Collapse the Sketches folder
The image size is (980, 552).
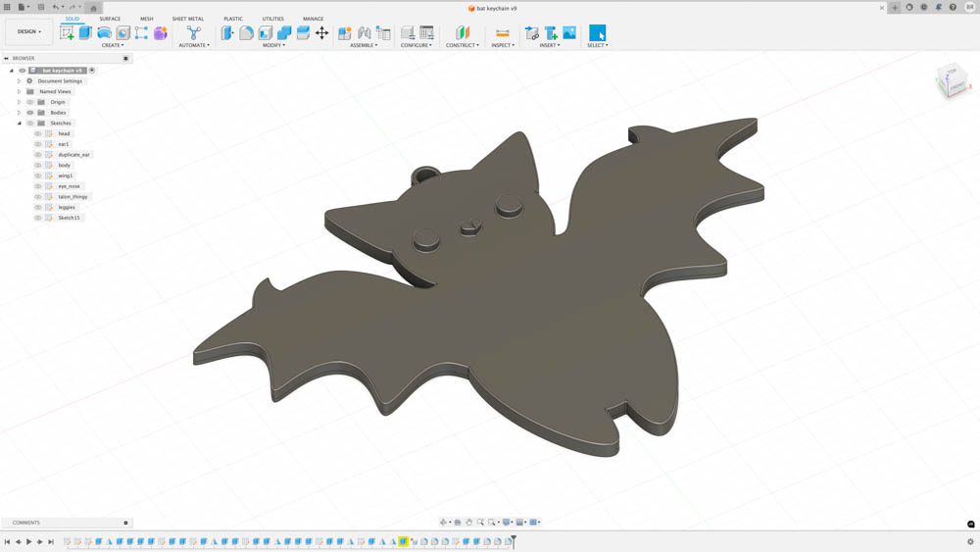click(x=19, y=124)
